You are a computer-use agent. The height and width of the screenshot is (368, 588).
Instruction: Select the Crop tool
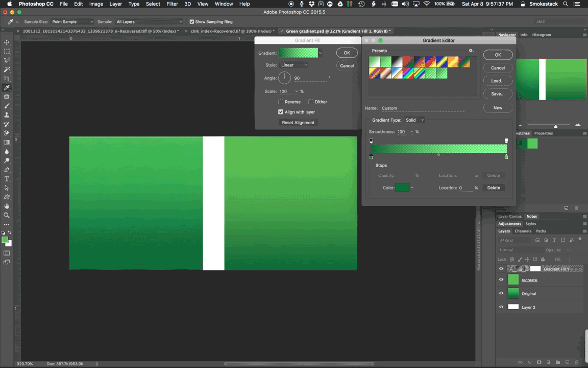[7, 79]
